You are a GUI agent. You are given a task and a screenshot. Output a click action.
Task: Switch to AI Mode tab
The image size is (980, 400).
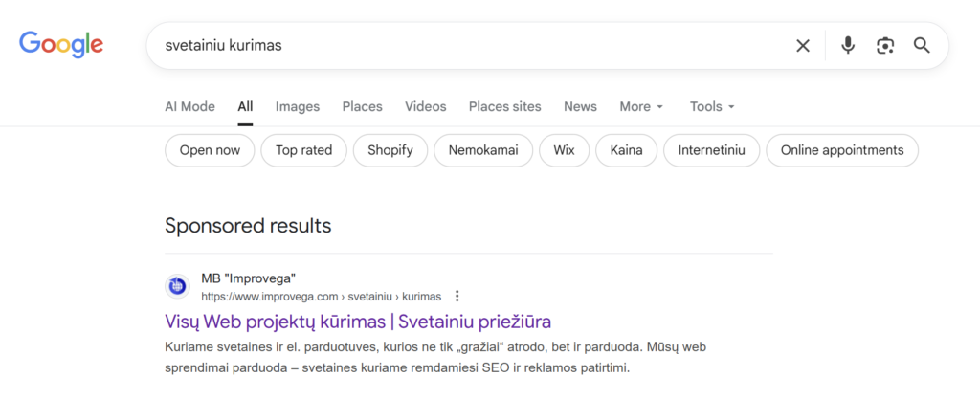pyautogui.click(x=189, y=106)
